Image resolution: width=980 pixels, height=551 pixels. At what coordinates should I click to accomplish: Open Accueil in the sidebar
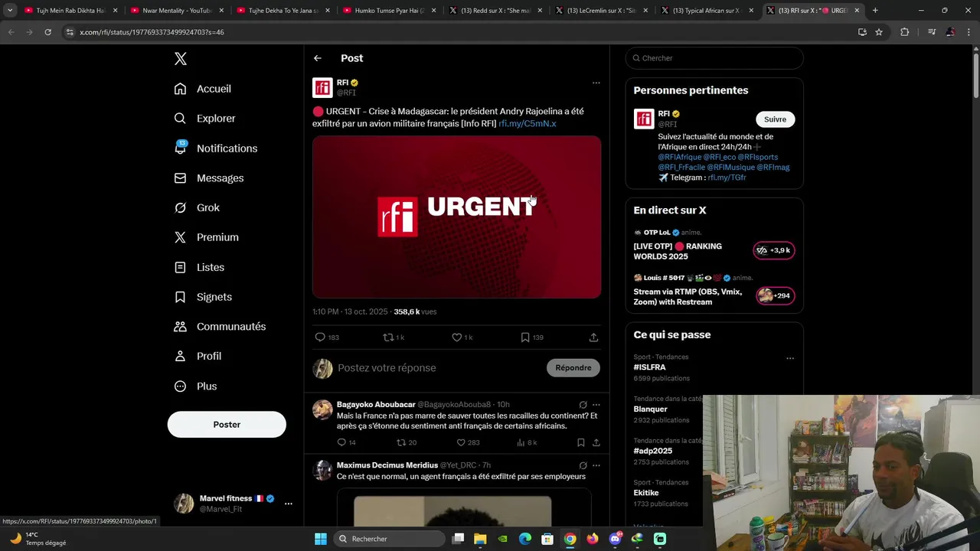click(x=203, y=89)
